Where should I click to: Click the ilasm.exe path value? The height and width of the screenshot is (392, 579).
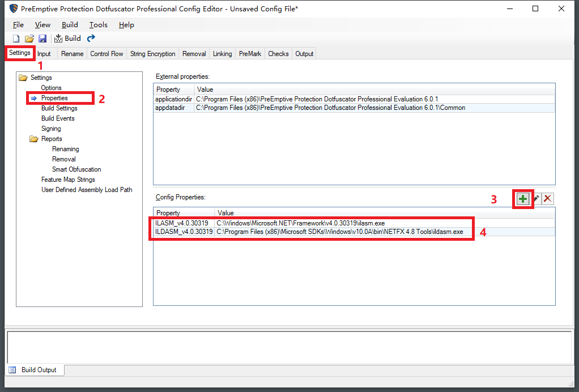[301, 223]
